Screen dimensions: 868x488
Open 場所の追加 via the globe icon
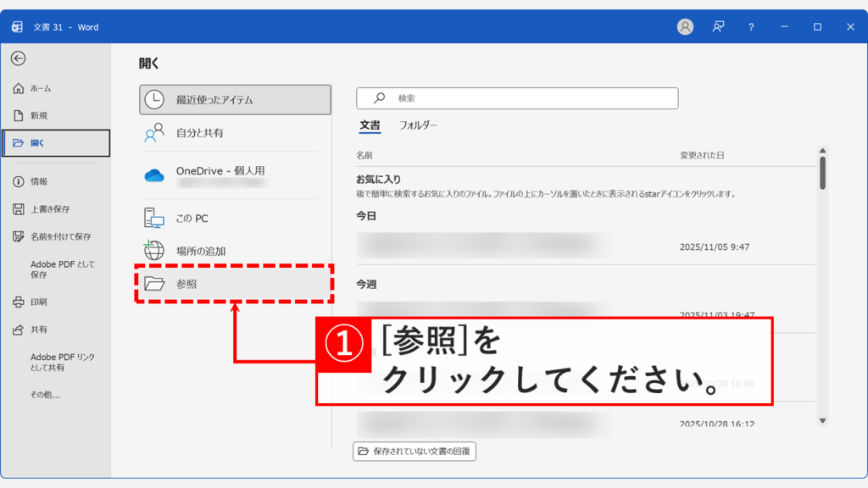pyautogui.click(x=154, y=251)
